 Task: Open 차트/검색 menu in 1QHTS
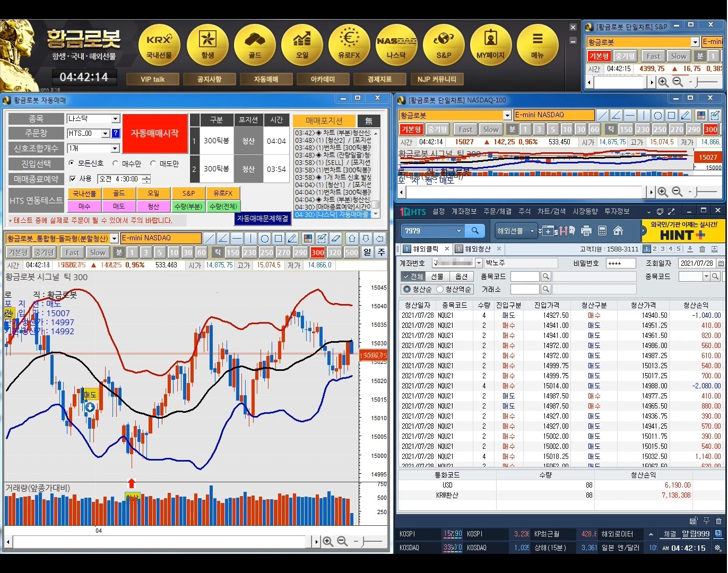[551, 212]
